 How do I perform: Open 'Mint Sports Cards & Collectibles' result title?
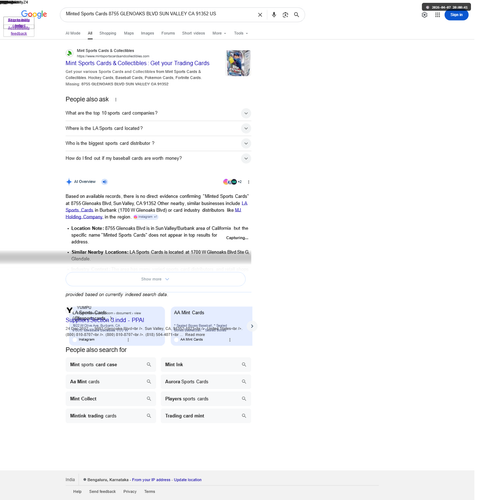click(137, 63)
